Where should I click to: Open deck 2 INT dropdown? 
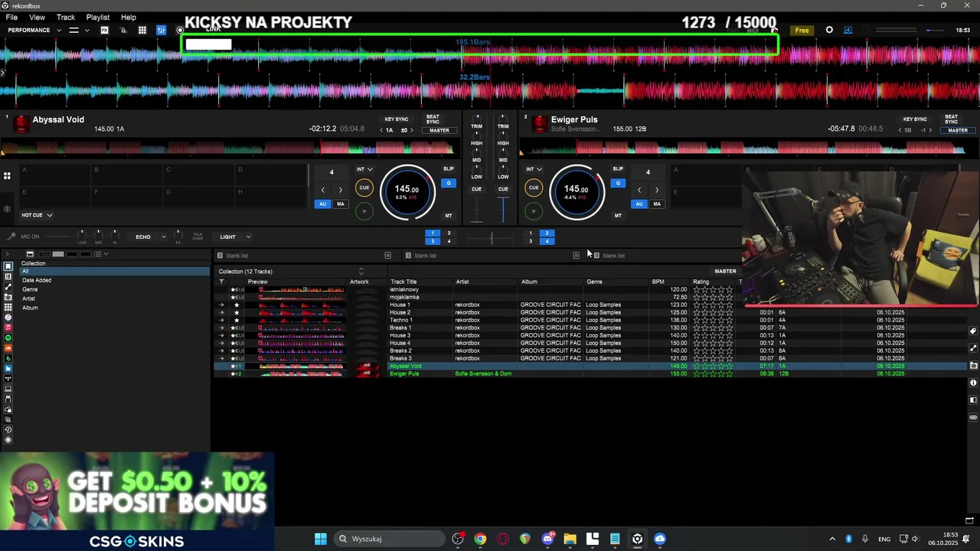534,169
